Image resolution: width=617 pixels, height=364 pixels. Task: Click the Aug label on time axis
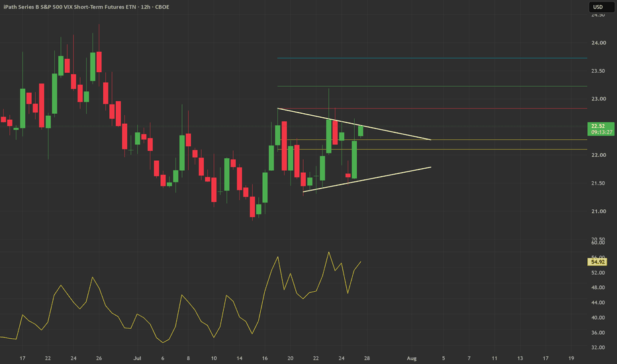point(412,358)
